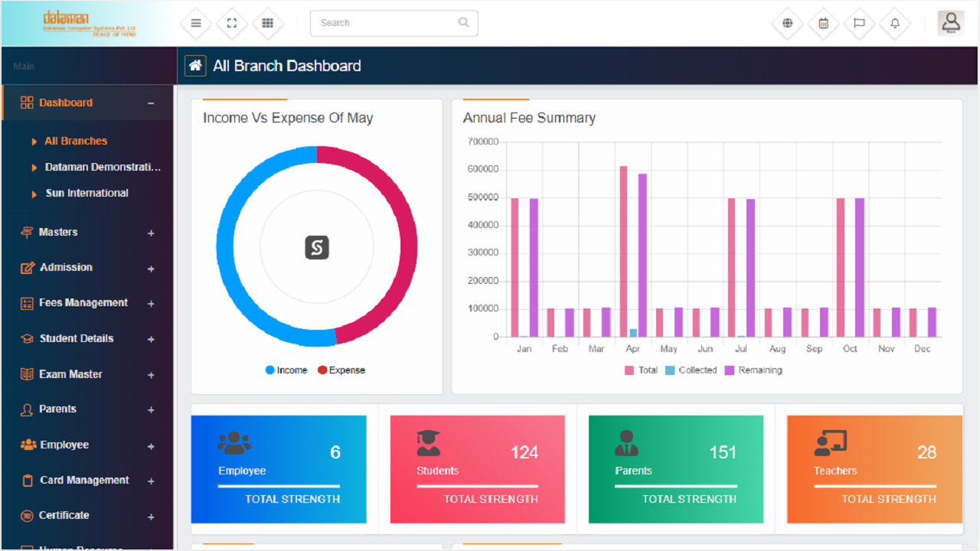Screen dimensions: 980x551
Task: Toggle the Income legend in donut chart
Action: (x=286, y=370)
